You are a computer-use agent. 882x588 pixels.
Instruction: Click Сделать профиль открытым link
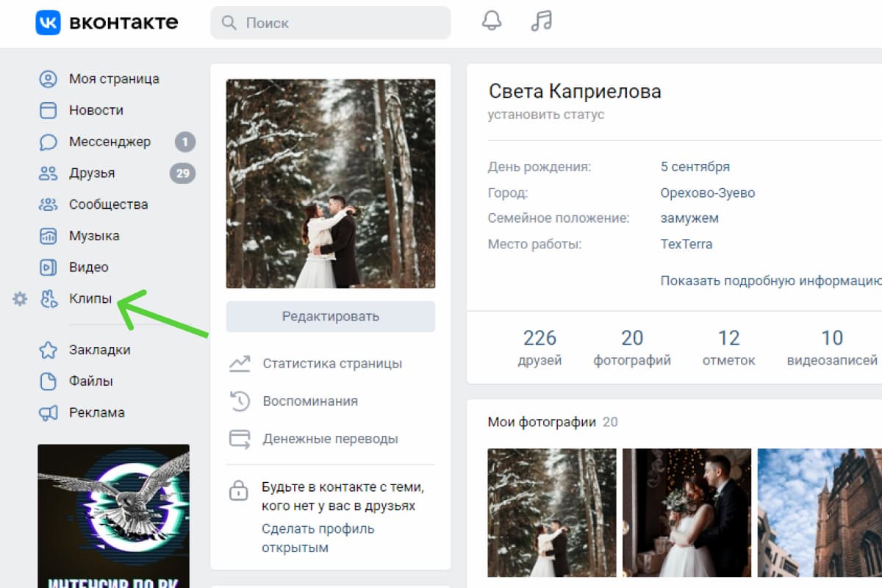[318, 538]
